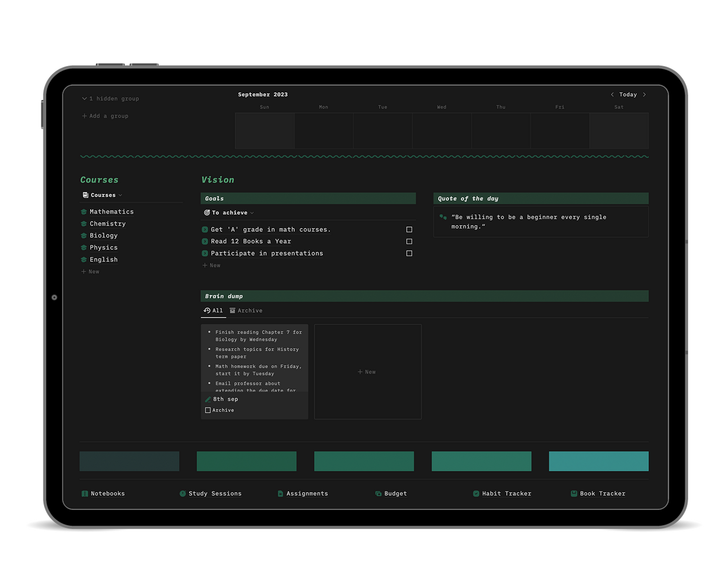Go to next month with right arrow
Image resolution: width=728 pixels, height=582 pixels.
tap(644, 95)
